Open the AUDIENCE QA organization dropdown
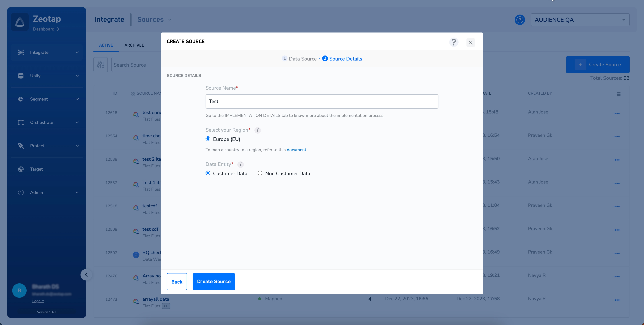Image resolution: width=644 pixels, height=325 pixels. pos(580,20)
